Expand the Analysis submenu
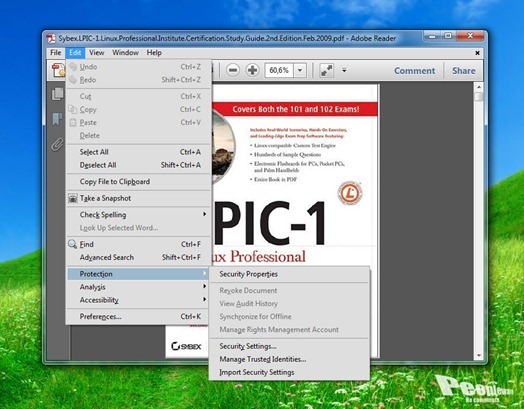The width and height of the screenshot is (524, 409). click(x=138, y=287)
